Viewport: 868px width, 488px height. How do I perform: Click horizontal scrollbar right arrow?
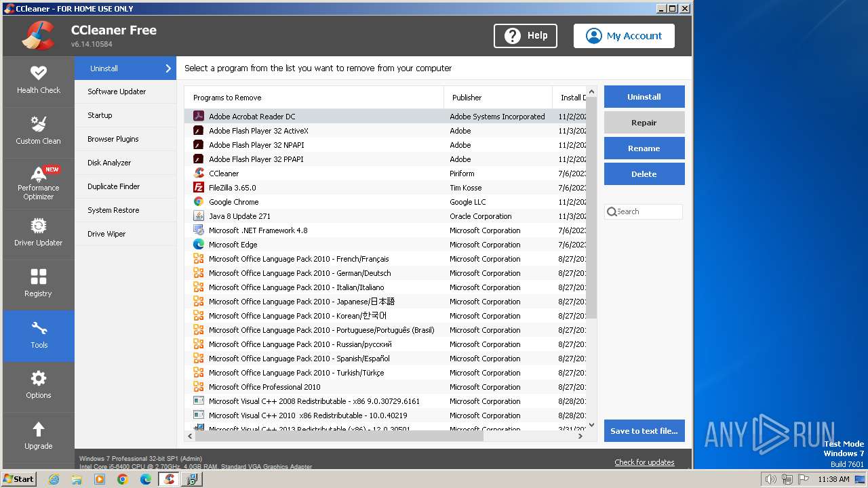point(580,436)
